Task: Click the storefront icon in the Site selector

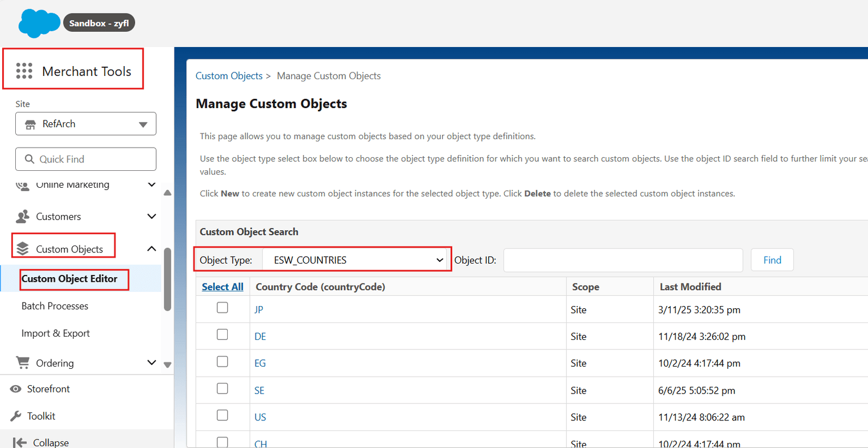Action: pyautogui.click(x=30, y=124)
